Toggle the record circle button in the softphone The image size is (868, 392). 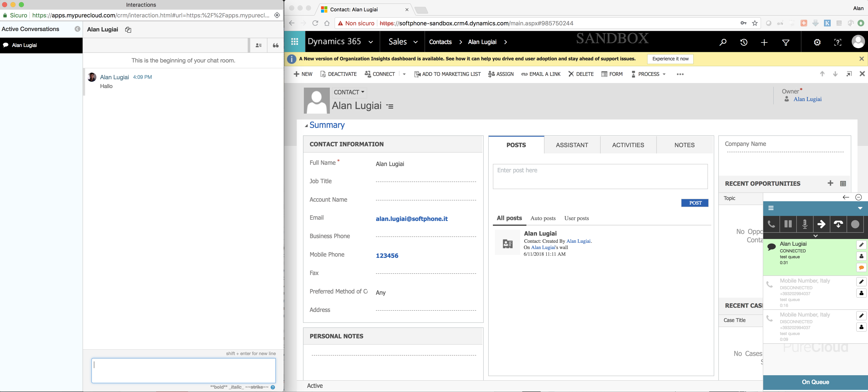(855, 224)
